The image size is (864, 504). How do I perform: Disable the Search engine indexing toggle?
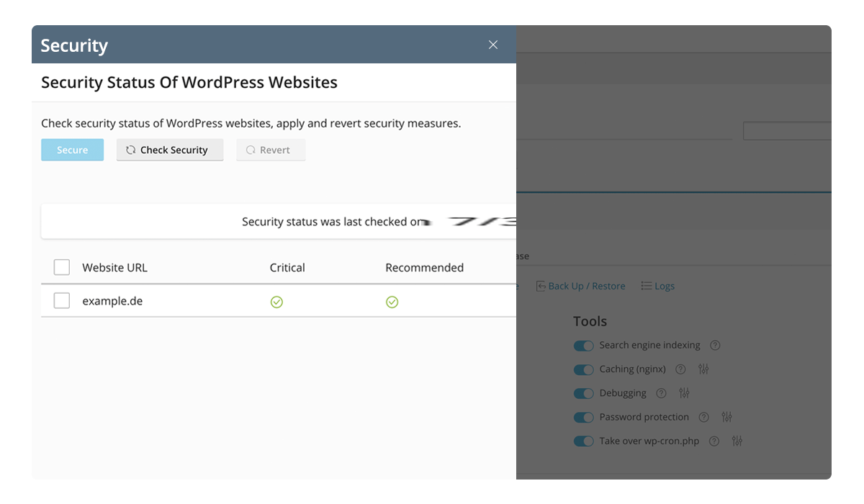[584, 346]
